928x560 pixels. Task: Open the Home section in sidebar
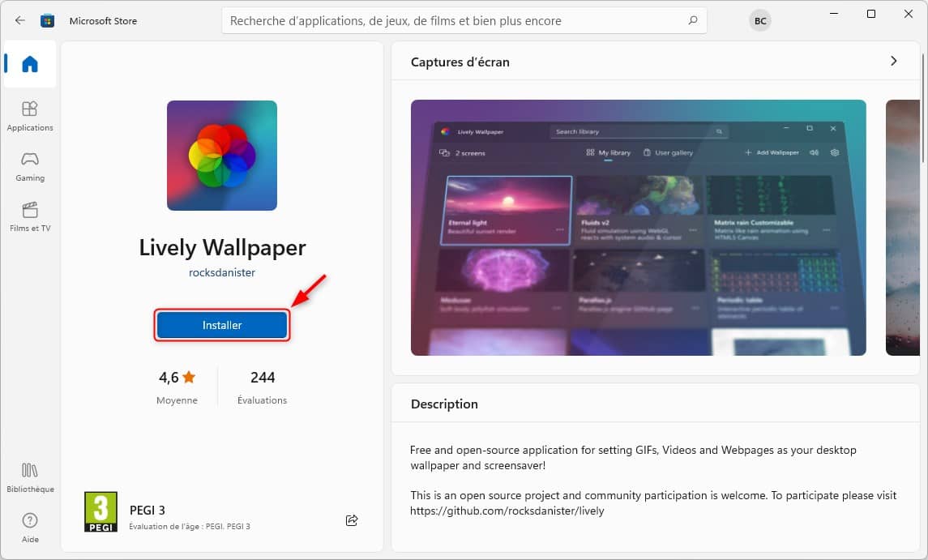click(x=30, y=64)
